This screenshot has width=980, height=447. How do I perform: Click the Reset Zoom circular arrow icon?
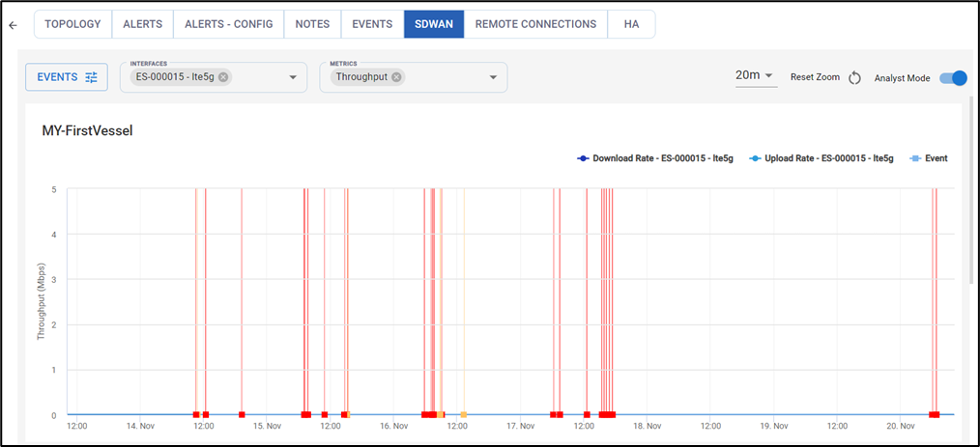click(x=854, y=77)
